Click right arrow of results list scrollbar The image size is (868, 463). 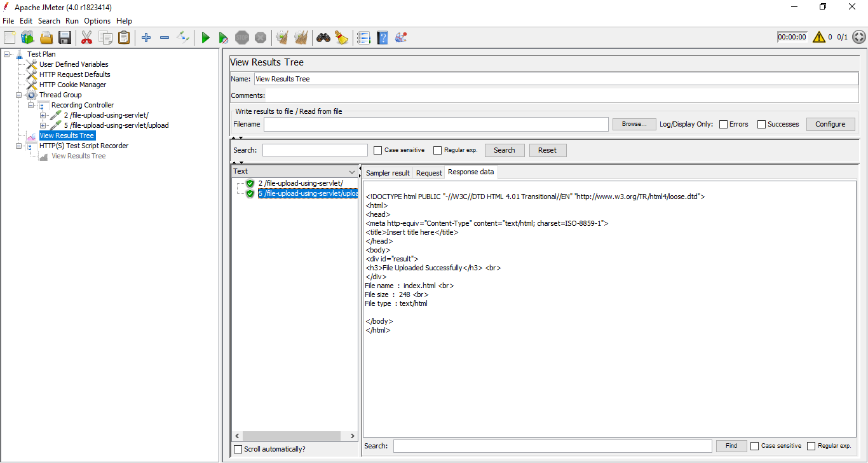(x=353, y=436)
